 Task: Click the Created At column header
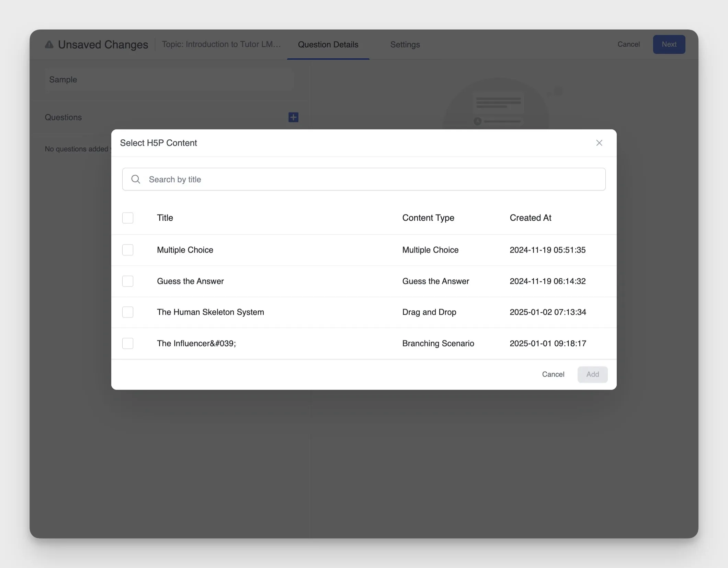[530, 218]
